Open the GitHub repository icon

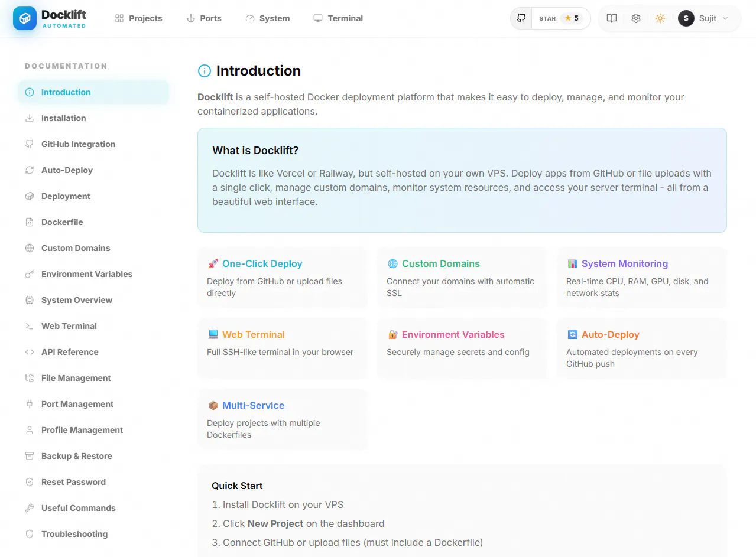[521, 18]
